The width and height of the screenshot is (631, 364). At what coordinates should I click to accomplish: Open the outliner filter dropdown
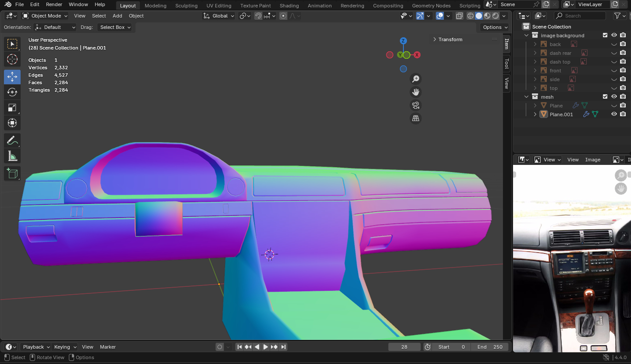(x=619, y=16)
